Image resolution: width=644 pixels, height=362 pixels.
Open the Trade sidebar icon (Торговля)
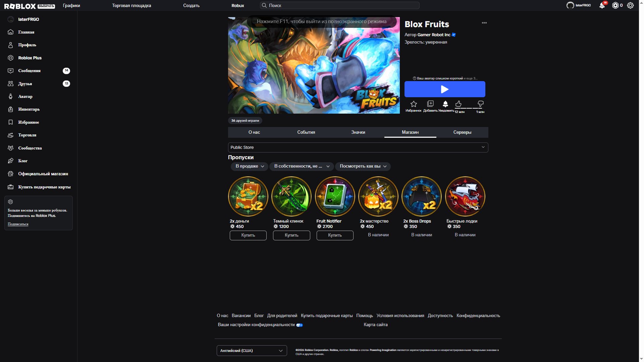coord(11,135)
